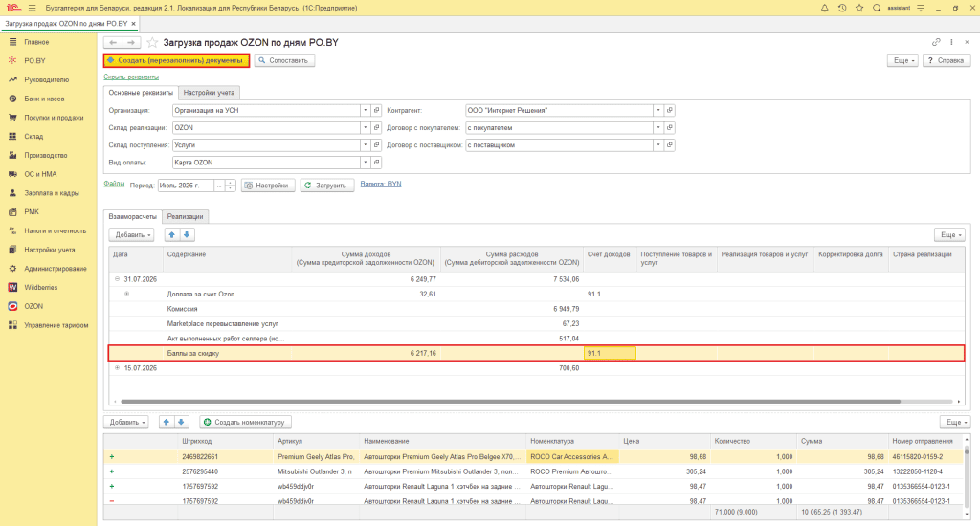This screenshot has width=980, height=526.
Task: Open Договор с покупателем dropdown
Action: (x=658, y=127)
